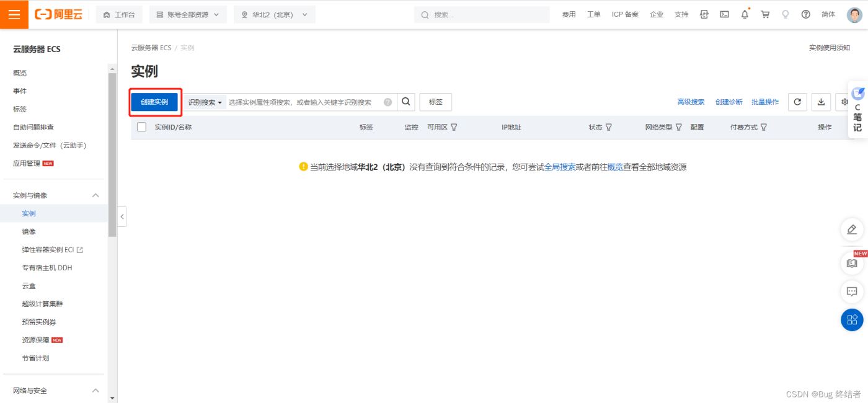Viewport: 868px width, 403px height.
Task: Click the 创建实例 button
Action: [154, 102]
